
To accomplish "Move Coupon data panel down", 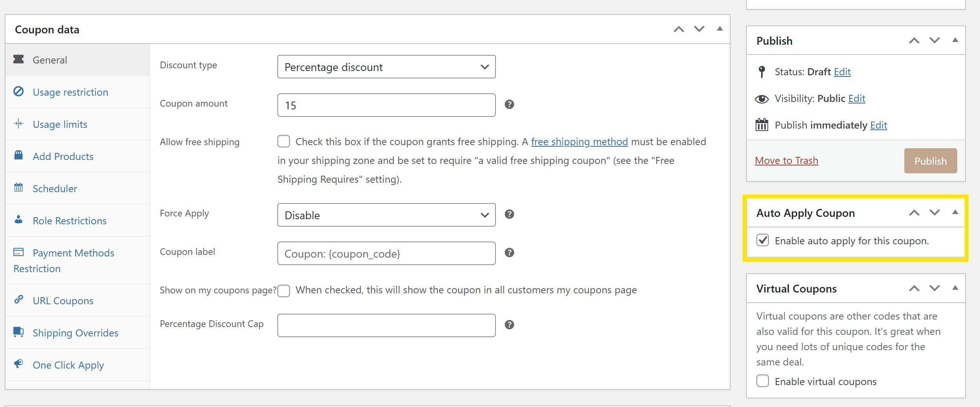I will pos(699,29).
